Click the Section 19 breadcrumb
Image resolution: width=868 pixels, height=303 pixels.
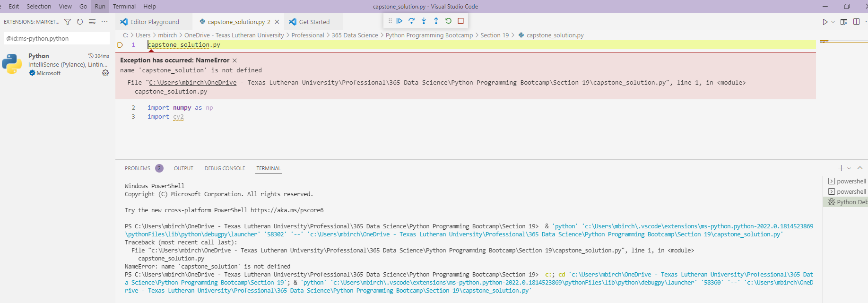point(495,35)
